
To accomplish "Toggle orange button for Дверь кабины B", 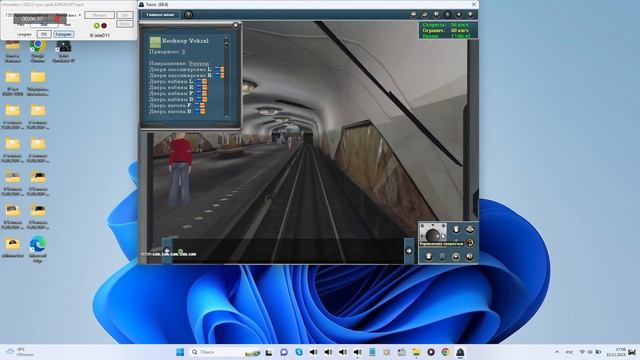I will coord(204,99).
